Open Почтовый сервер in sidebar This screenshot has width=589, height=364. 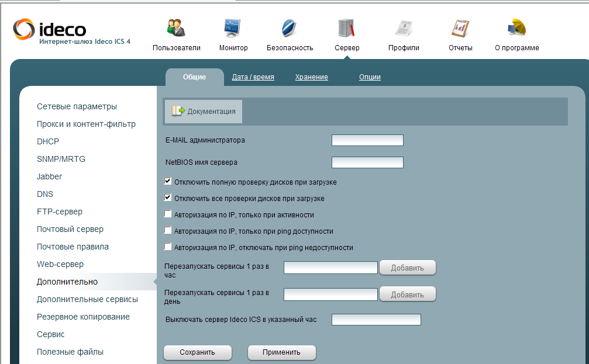[70, 229]
